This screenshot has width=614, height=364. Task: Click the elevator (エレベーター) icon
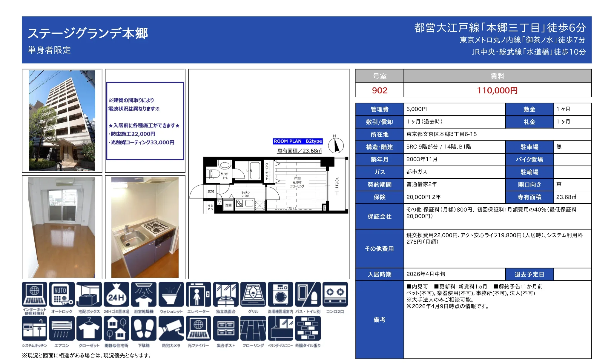[x=198, y=294]
